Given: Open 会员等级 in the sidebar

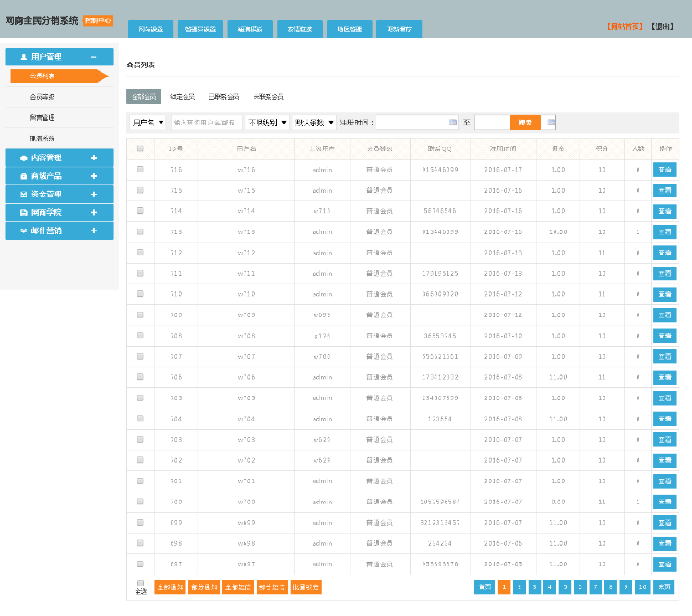Looking at the screenshot, I should (x=42, y=96).
